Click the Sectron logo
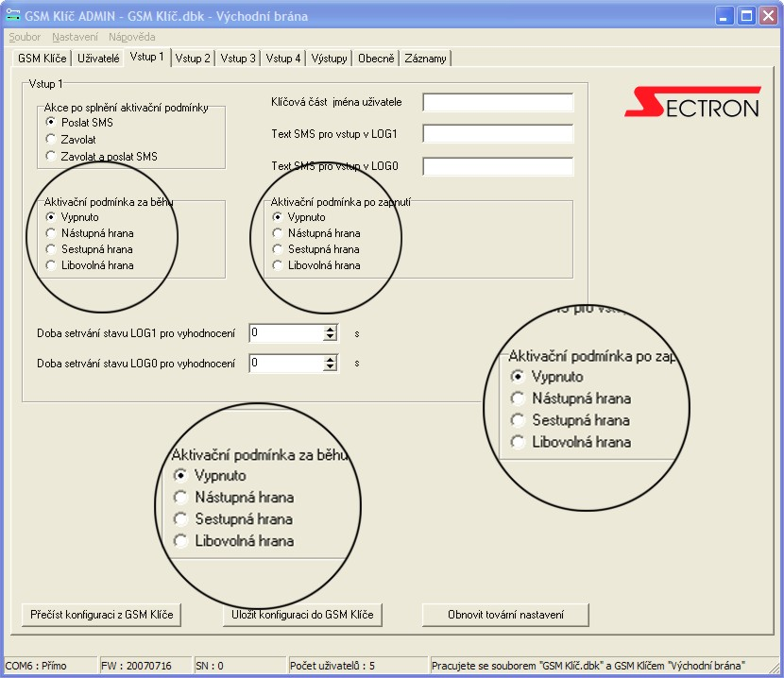 692,102
